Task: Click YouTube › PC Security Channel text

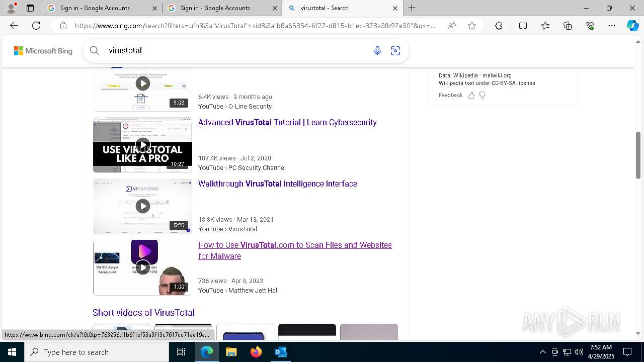Action: point(242,168)
